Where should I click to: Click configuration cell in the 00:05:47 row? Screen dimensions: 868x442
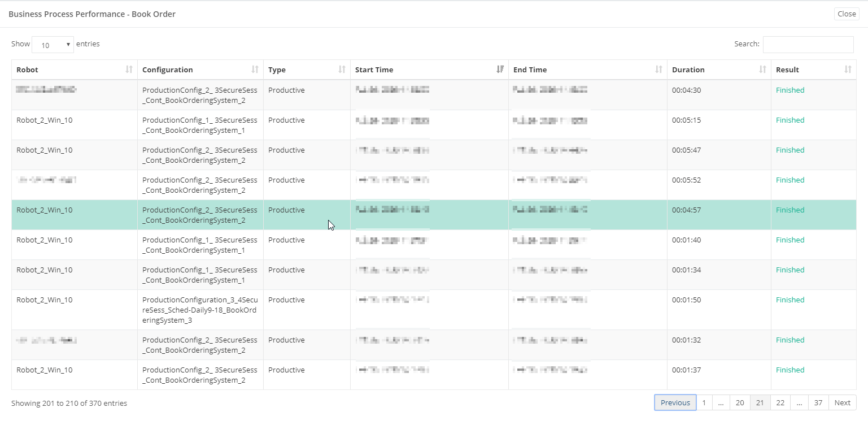coord(200,155)
